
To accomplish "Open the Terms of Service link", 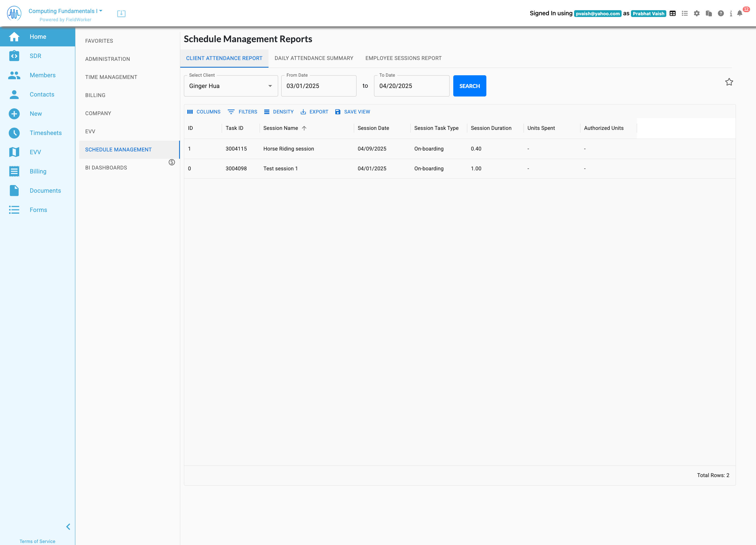I will pyautogui.click(x=37, y=541).
